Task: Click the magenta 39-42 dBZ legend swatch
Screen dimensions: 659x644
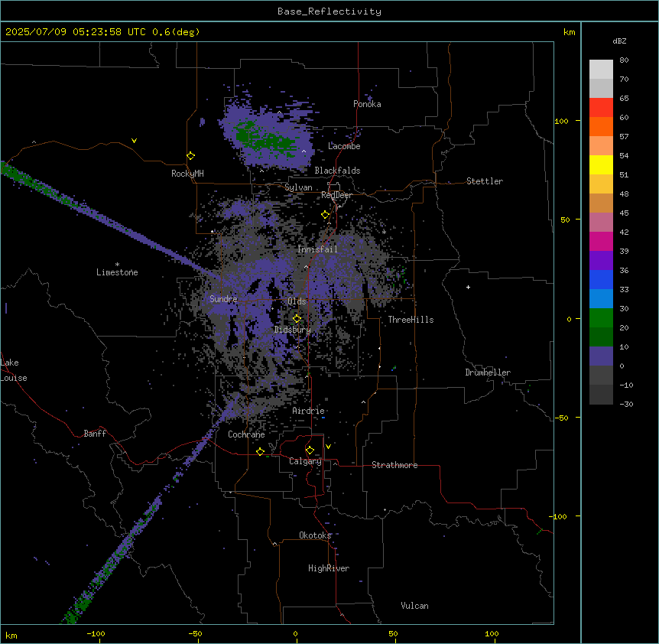Action: click(x=601, y=241)
